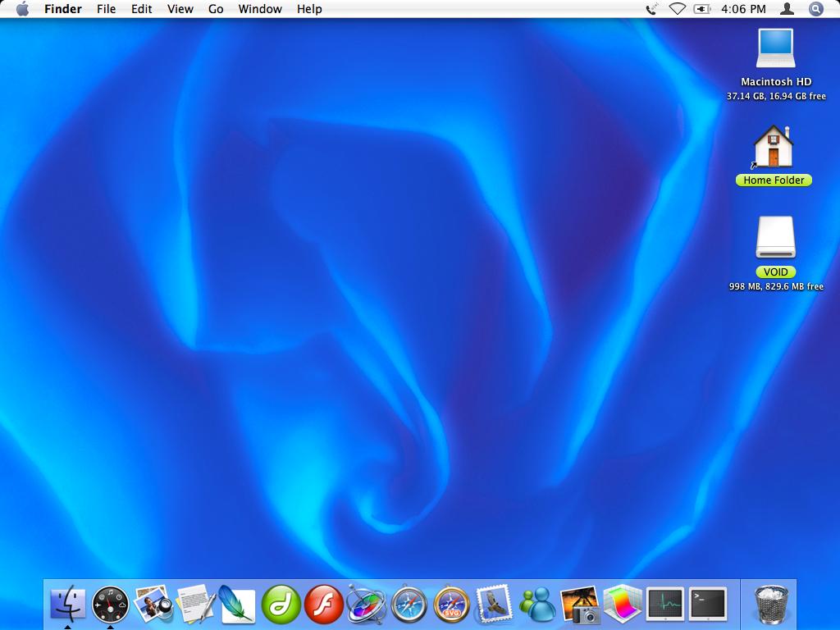Image resolution: width=840 pixels, height=630 pixels.
Task: Open Macromedia Flash in the Dock
Action: click(x=323, y=605)
